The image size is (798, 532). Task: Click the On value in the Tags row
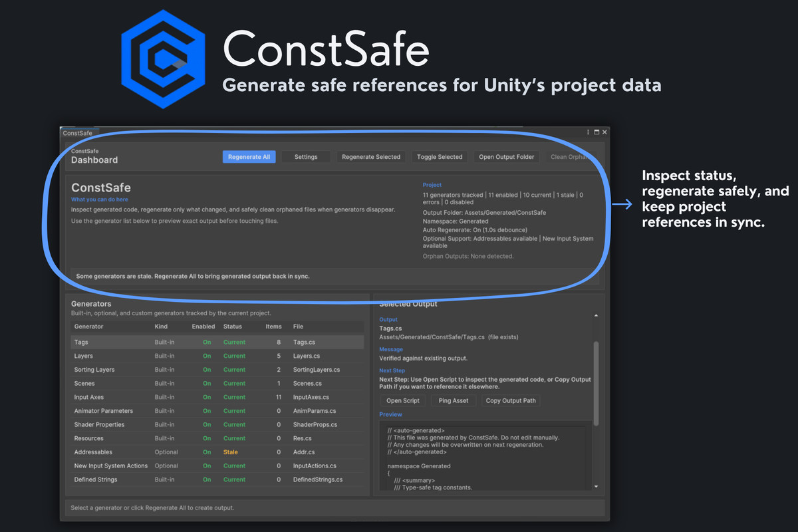pos(207,342)
